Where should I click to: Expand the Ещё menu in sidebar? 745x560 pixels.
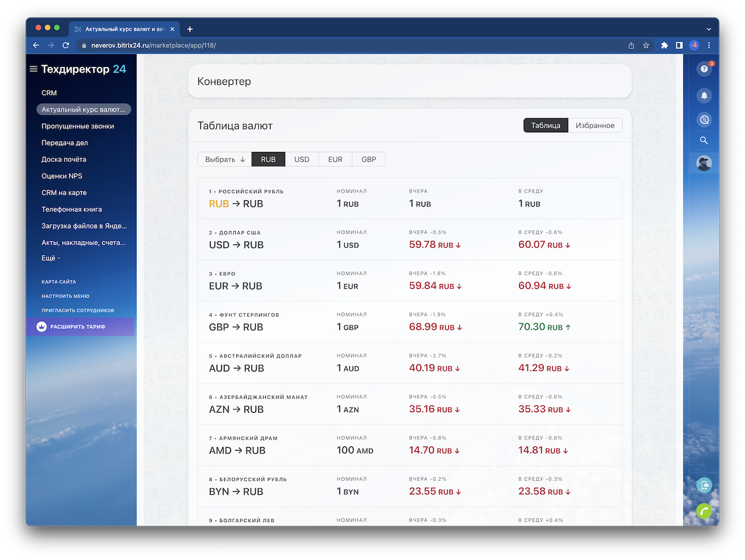[50, 258]
